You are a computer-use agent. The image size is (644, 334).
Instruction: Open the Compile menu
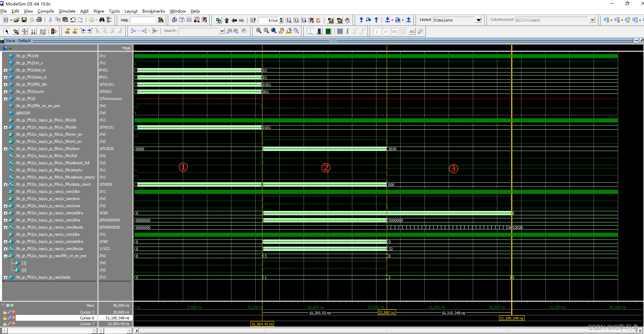pyautogui.click(x=46, y=11)
